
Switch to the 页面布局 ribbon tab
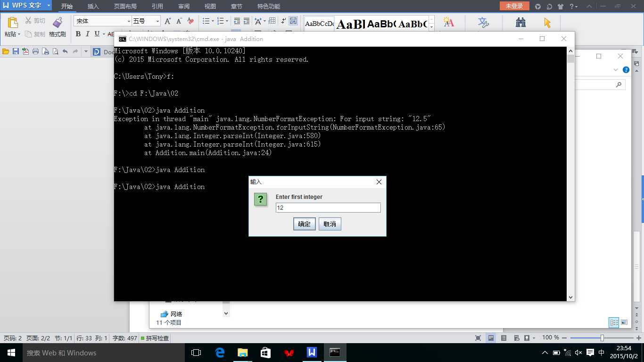click(x=125, y=7)
